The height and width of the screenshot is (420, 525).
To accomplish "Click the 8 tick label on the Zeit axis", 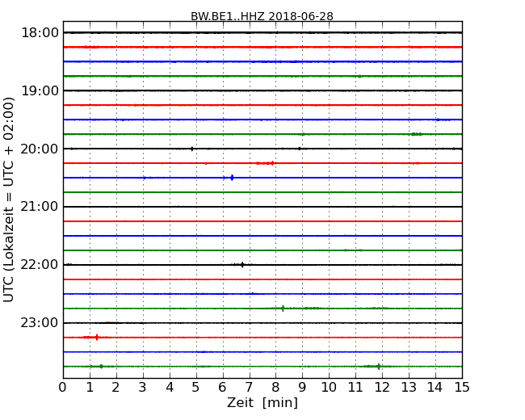I will click(x=275, y=388).
